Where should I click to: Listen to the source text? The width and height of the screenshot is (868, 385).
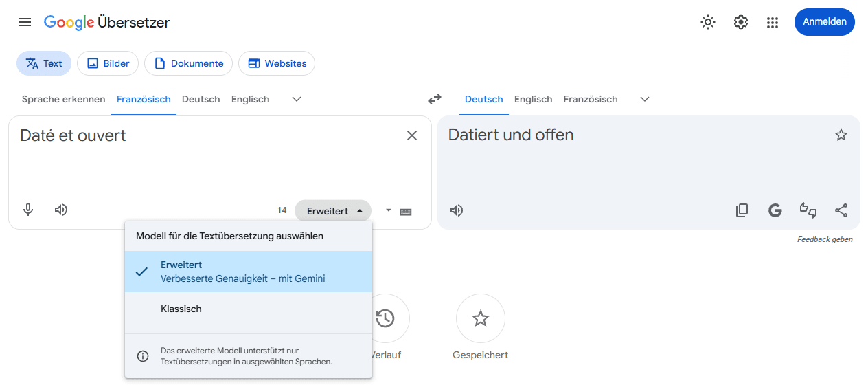61,210
